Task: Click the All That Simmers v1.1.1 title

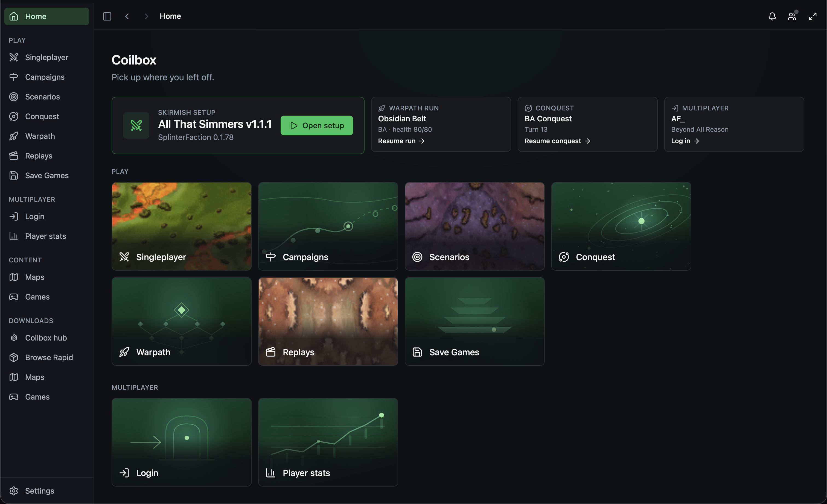Action: [215, 124]
